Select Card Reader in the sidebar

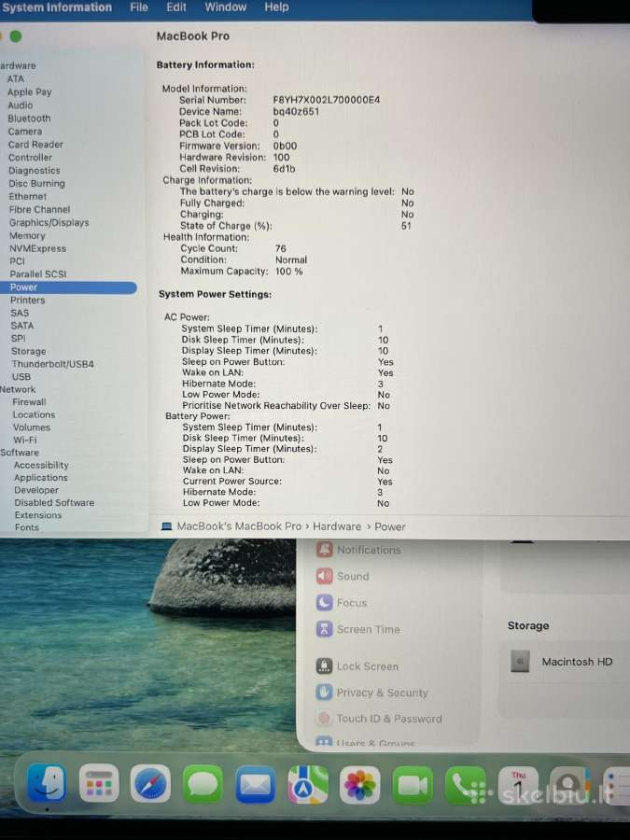click(35, 145)
